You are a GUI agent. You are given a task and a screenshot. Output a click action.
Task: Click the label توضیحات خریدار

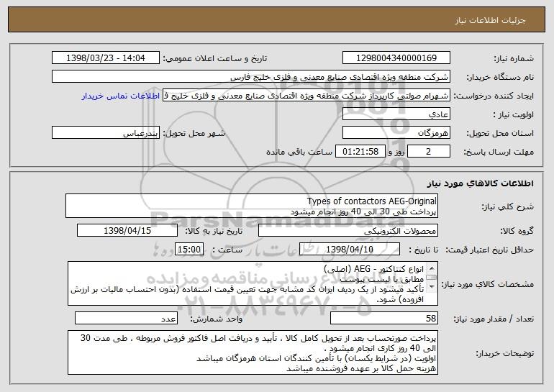click(x=504, y=352)
